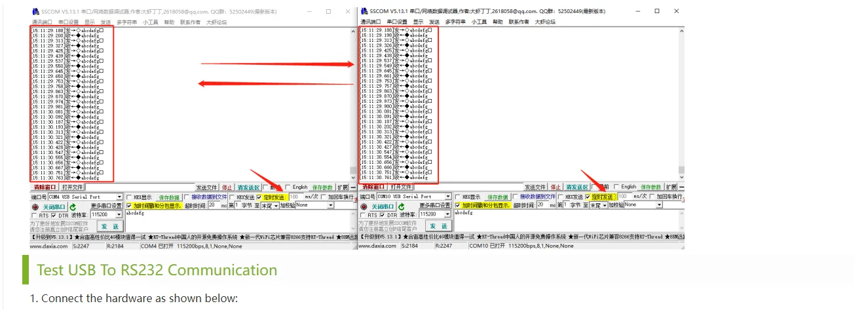The height and width of the screenshot is (310, 868).
Task: Click 保存数据 button in COM4 window
Action: pos(169,197)
